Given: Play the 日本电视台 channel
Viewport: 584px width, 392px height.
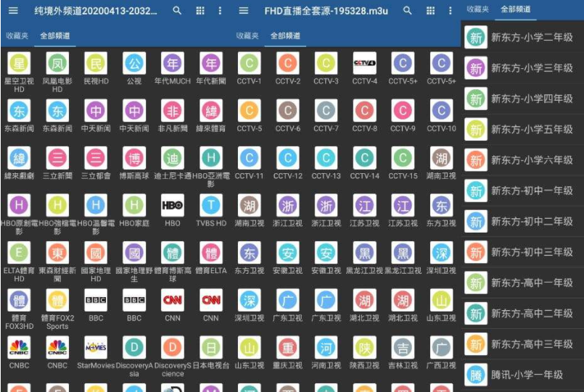Looking at the screenshot, I should (210, 348).
